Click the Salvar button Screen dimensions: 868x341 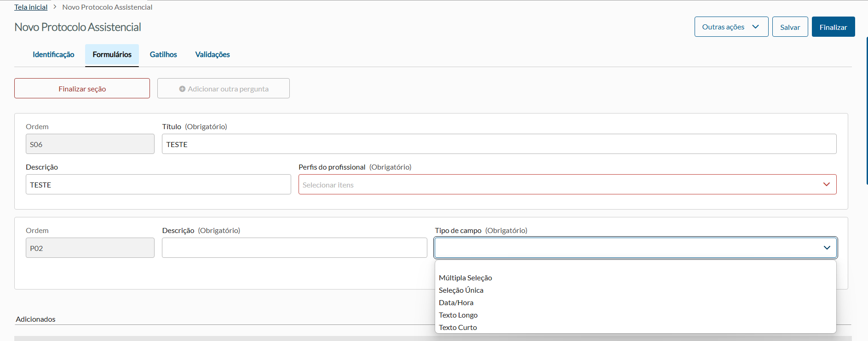(790, 27)
